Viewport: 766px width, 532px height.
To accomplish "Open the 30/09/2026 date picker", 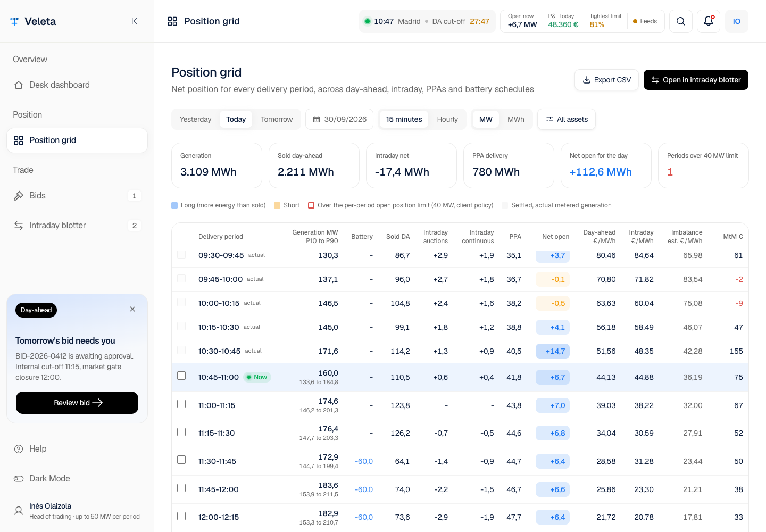I will point(339,119).
